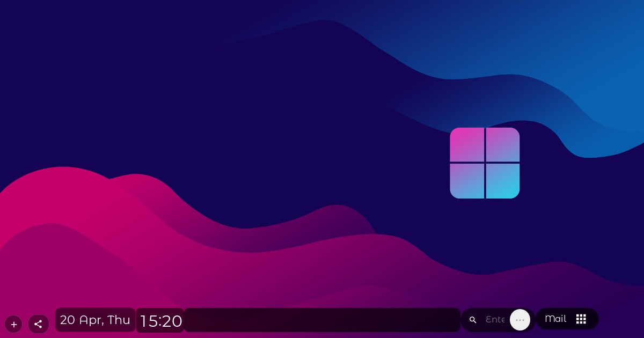644x338 pixels.
Task: Open the 15:20 clock widget
Action: pyautogui.click(x=160, y=321)
